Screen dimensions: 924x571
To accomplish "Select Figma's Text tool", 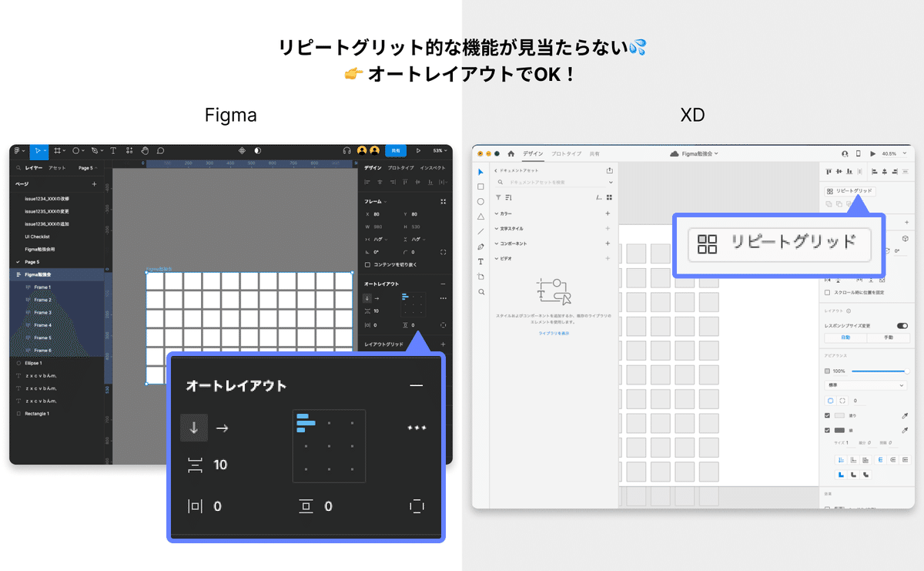I will coord(113,151).
